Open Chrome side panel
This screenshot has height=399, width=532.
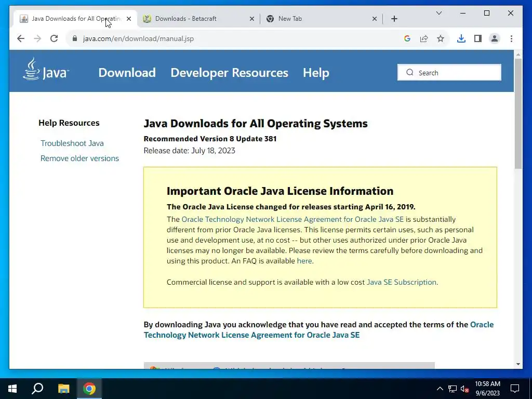pos(478,38)
